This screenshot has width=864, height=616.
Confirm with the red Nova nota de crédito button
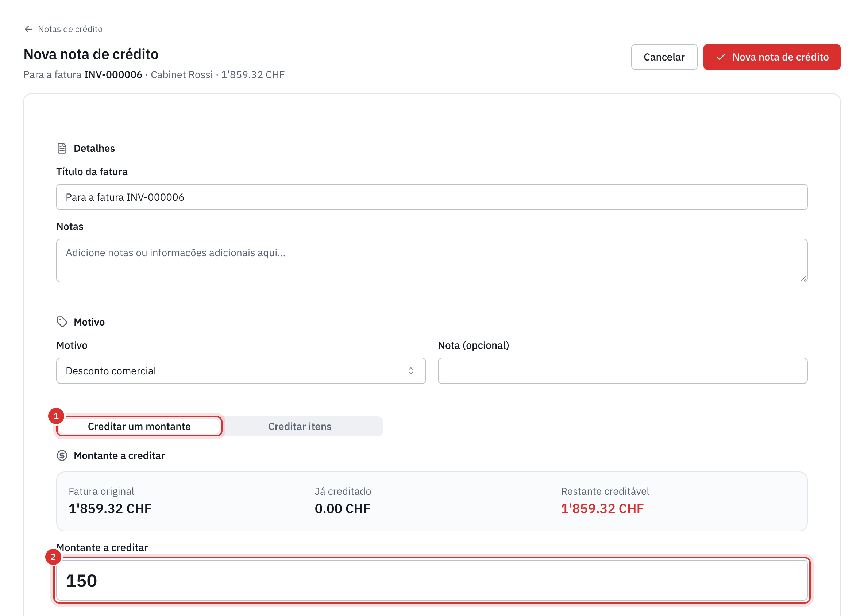(771, 57)
